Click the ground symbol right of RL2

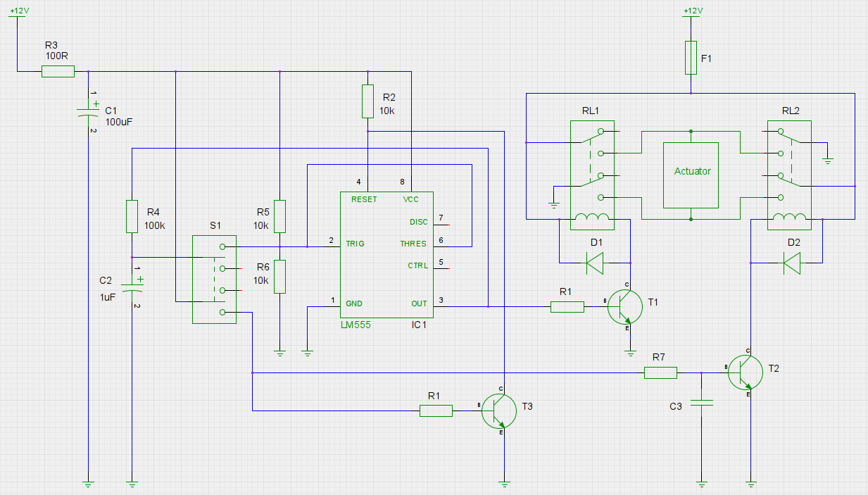[827, 161]
